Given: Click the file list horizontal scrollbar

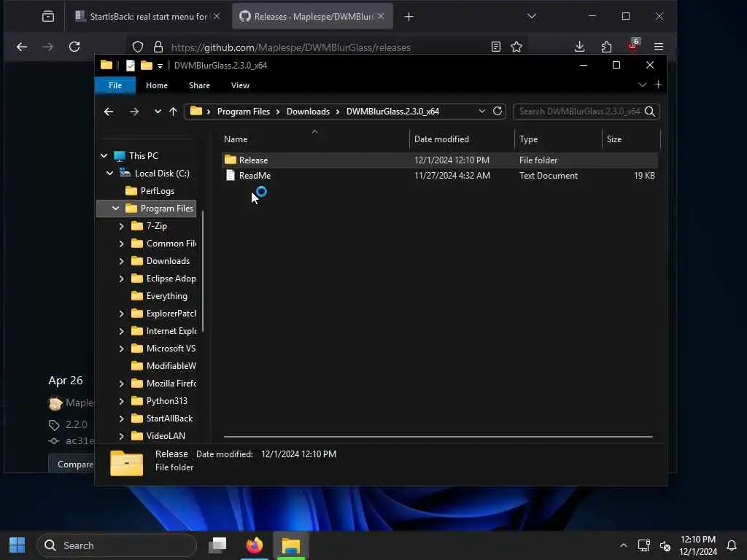Looking at the screenshot, I should (x=438, y=436).
